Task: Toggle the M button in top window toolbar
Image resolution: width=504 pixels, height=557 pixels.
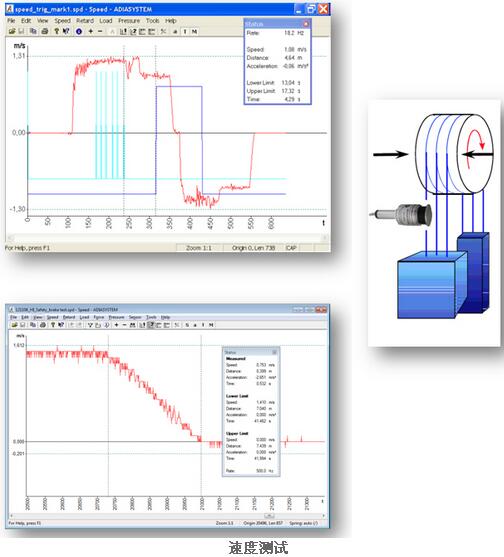Action: (194, 31)
